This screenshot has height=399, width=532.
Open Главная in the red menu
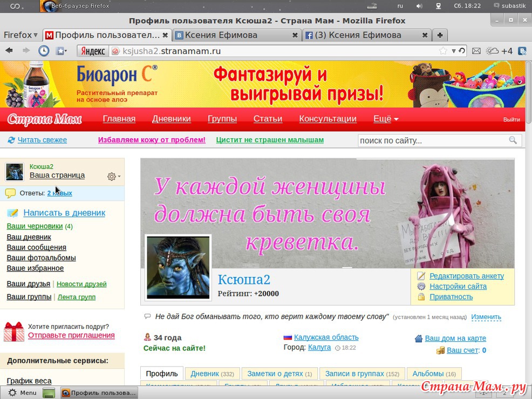(x=119, y=118)
